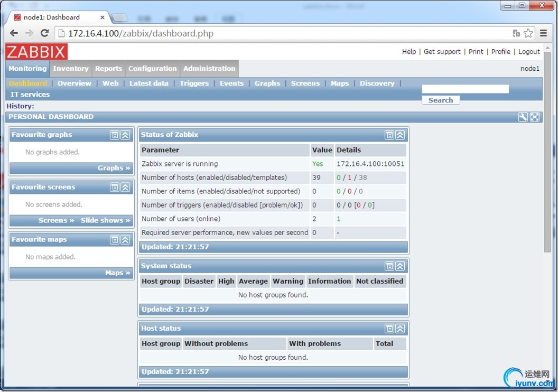
Task: Open System status widget menu icon
Action: coord(389,266)
